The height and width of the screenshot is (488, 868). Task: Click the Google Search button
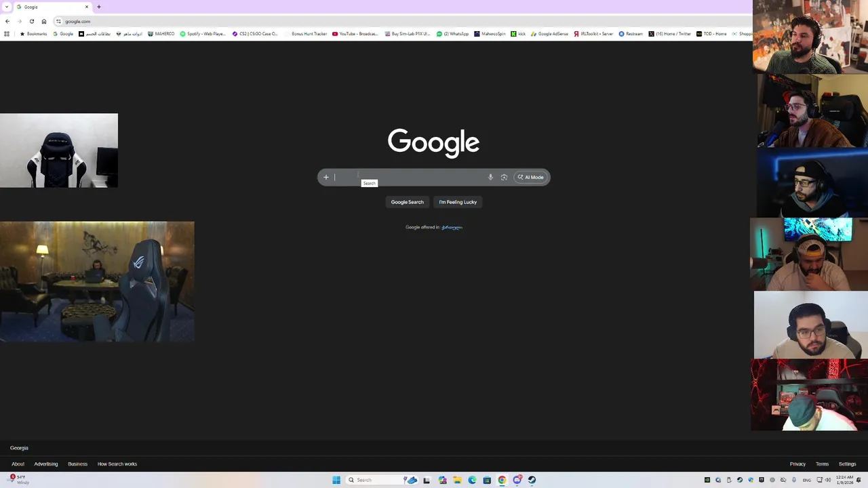[x=407, y=202]
